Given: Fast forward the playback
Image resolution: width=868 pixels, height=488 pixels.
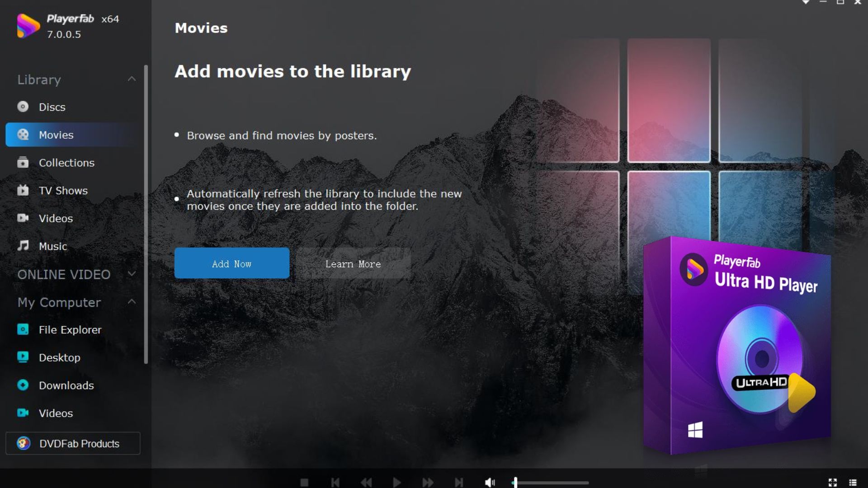Looking at the screenshot, I should (x=428, y=483).
